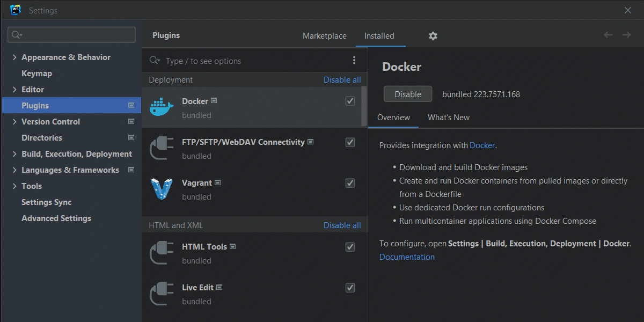Click the HTML Tools plugin icon

tap(162, 252)
